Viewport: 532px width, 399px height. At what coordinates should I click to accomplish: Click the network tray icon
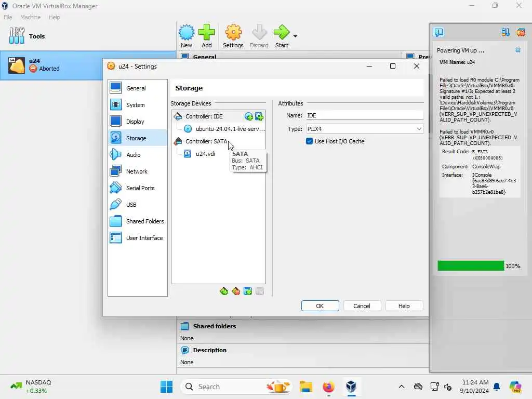(x=435, y=387)
